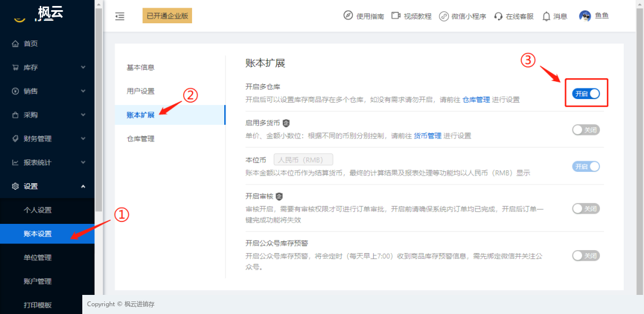The width and height of the screenshot is (644, 314).
Task: Click the 账本扩展 page heading
Action: tap(265, 63)
